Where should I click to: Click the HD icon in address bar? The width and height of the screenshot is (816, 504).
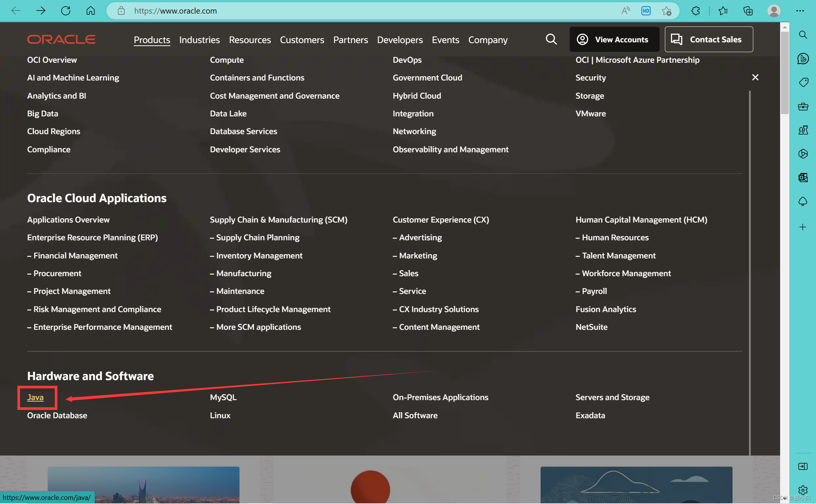[646, 11]
